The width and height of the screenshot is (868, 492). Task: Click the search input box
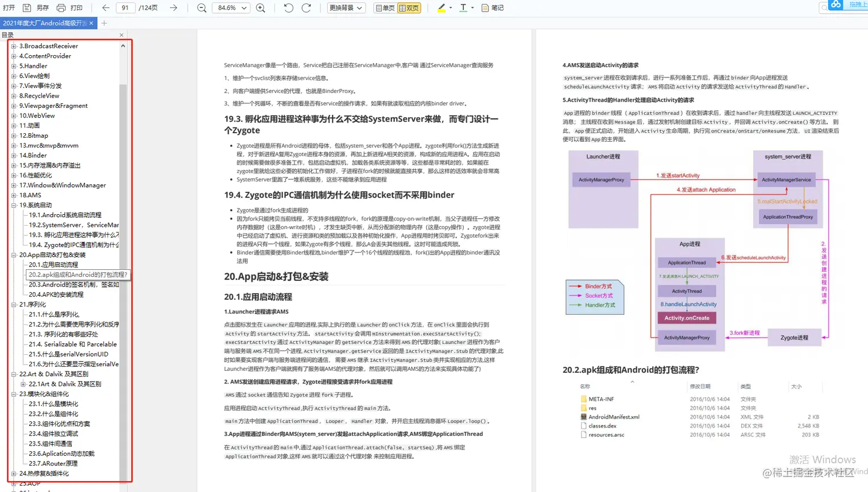point(843,7)
